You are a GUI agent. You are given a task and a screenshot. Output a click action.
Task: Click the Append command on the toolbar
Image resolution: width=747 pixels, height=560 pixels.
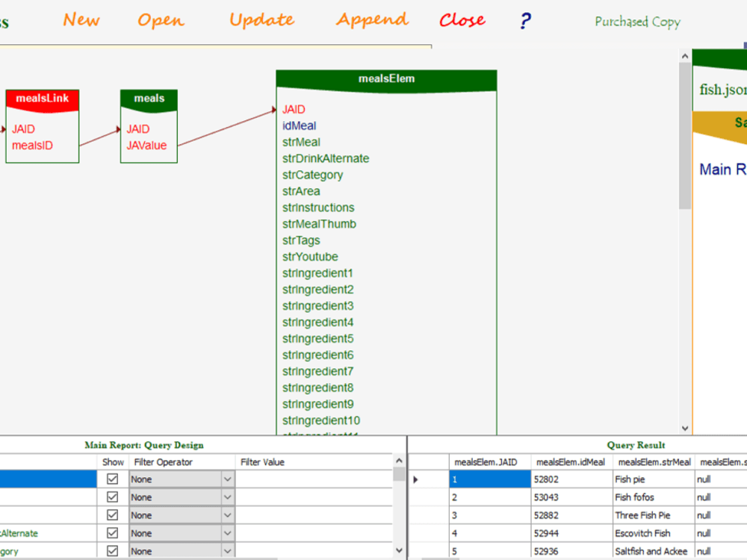coord(371,21)
